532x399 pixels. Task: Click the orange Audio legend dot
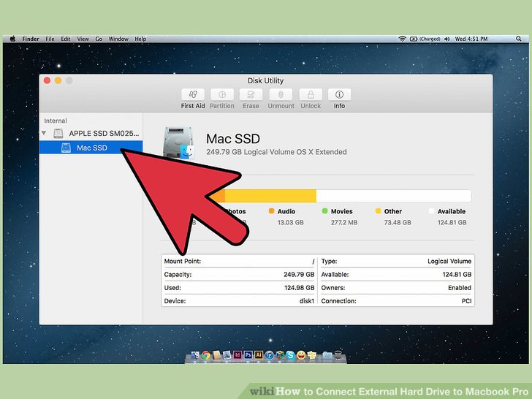(271, 211)
